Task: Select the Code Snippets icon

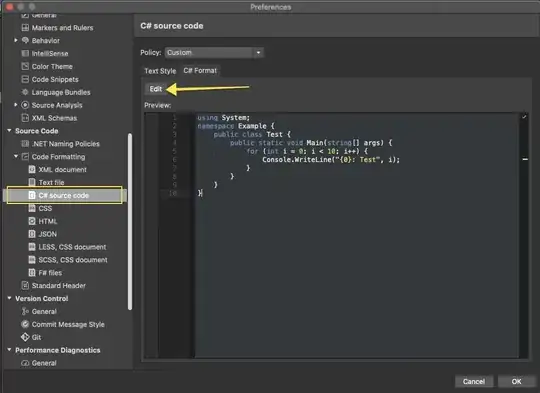Action: click(x=25, y=79)
